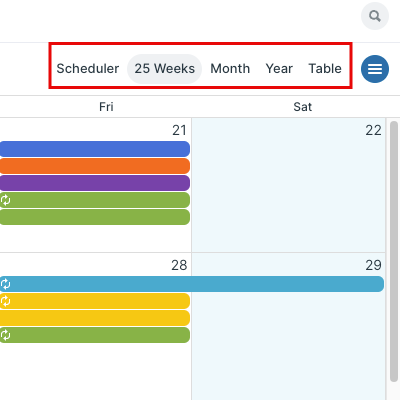
Task: Click the recurring icon on the Friday 21 green event
Action: (6, 200)
